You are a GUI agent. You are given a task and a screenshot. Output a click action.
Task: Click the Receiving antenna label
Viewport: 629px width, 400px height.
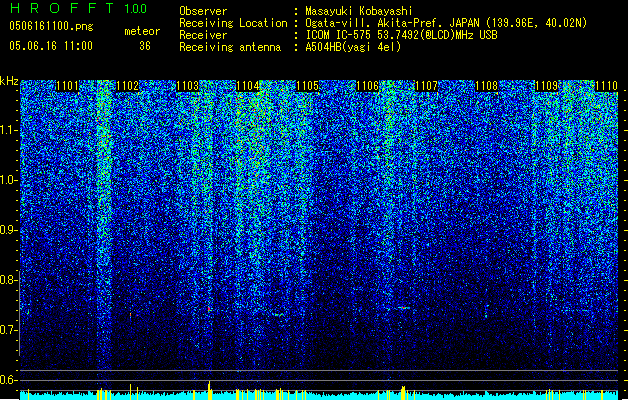coord(230,47)
